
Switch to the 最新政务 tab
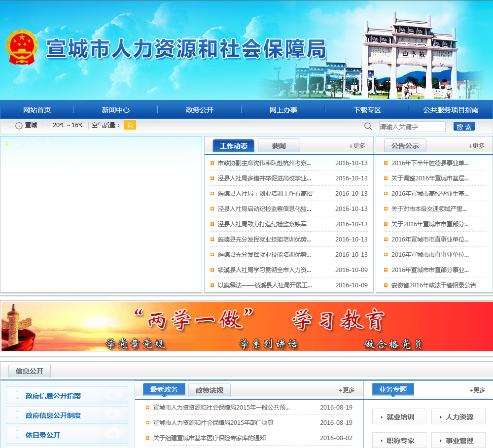(164, 389)
